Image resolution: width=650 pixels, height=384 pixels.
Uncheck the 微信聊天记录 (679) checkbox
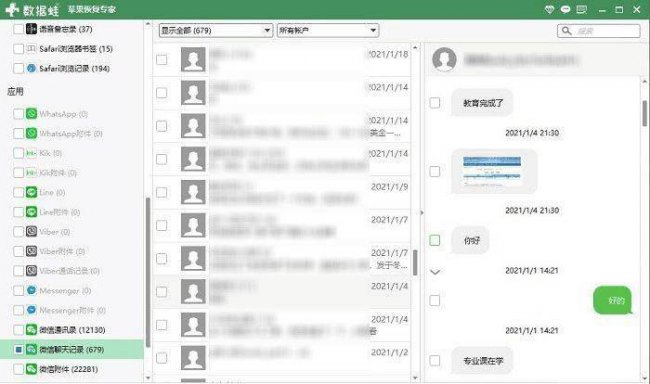pyautogui.click(x=18, y=350)
